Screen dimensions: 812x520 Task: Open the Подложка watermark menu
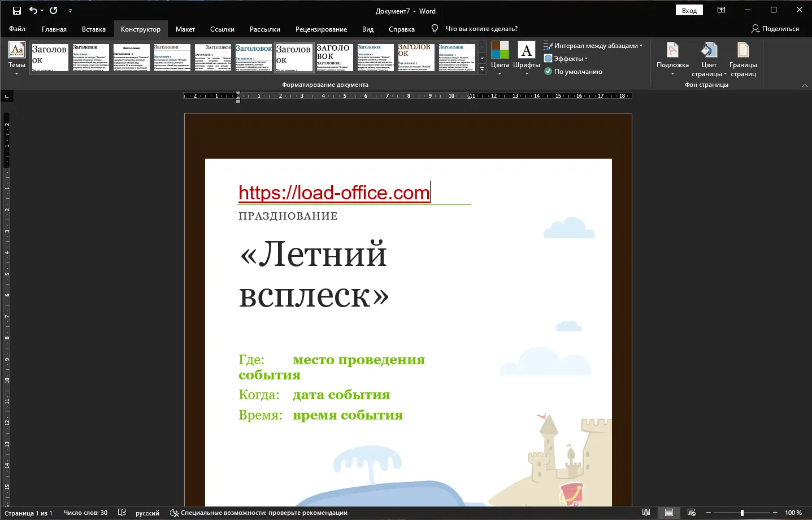tap(672, 59)
